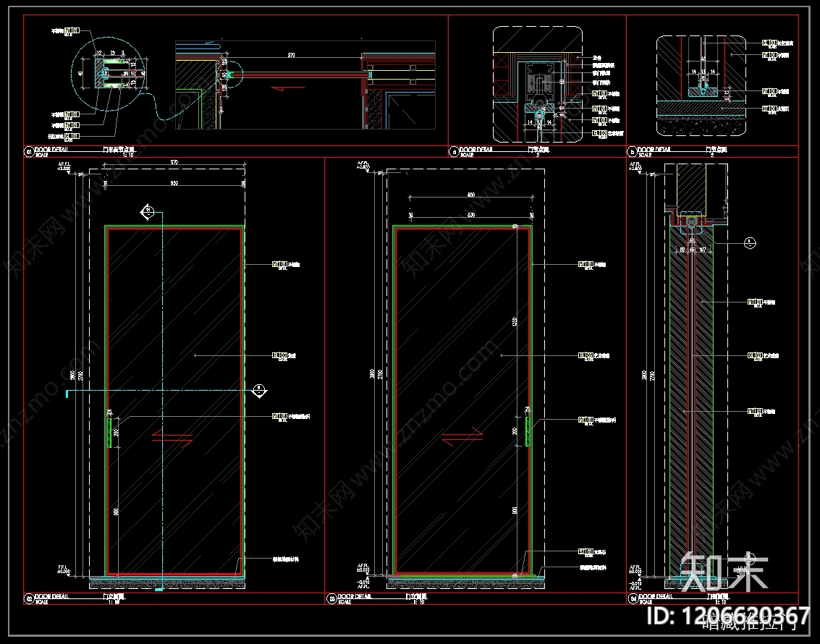Select the 950 dimension above elevation 02
Screen dimensions: 820x644
[x=174, y=183]
